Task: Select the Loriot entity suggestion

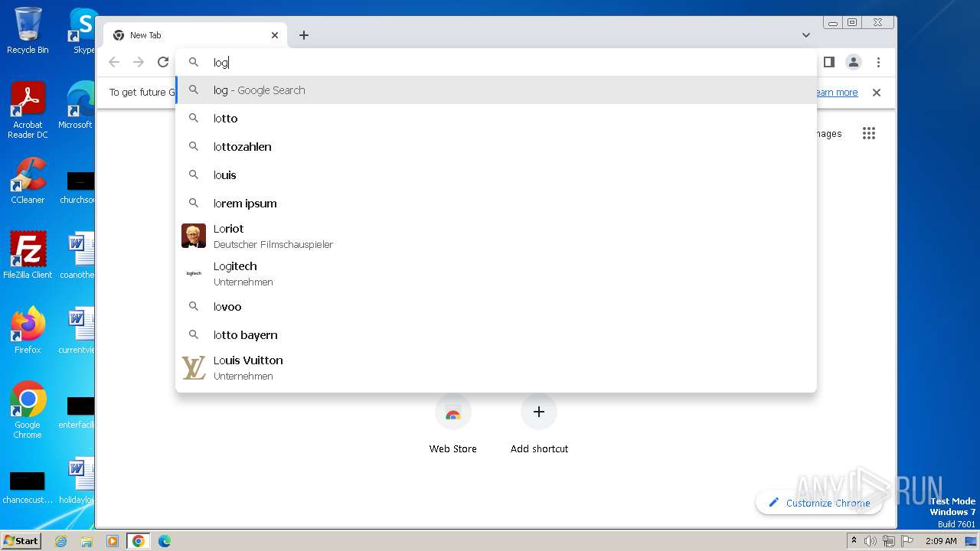Action: [496, 236]
